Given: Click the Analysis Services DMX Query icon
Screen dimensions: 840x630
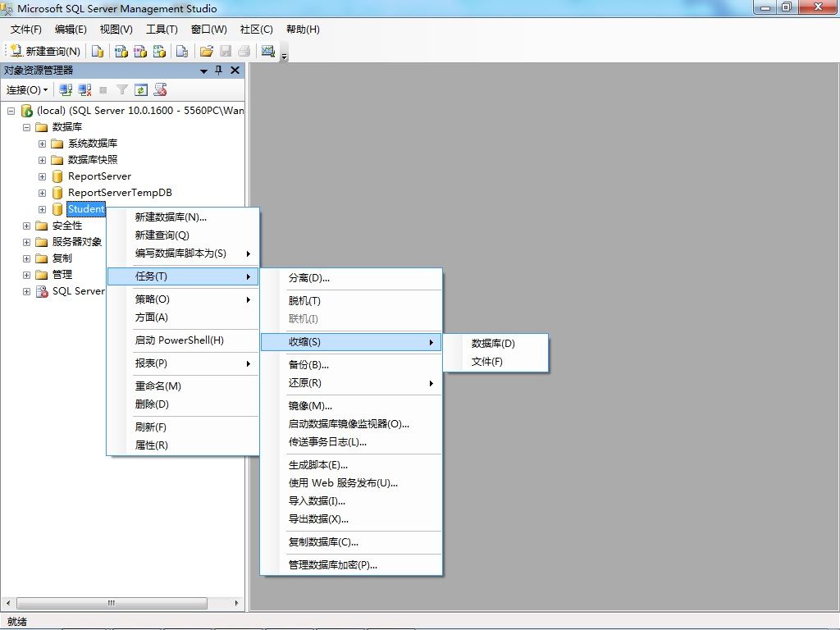Looking at the screenshot, I should pyautogui.click(x=140, y=51).
